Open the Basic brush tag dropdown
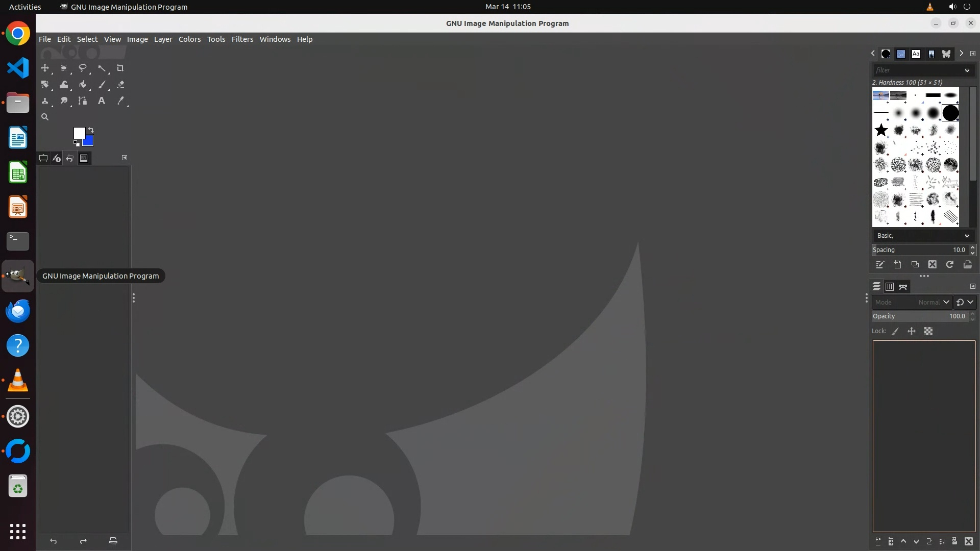Image resolution: width=980 pixels, height=551 pixels. tap(922, 236)
